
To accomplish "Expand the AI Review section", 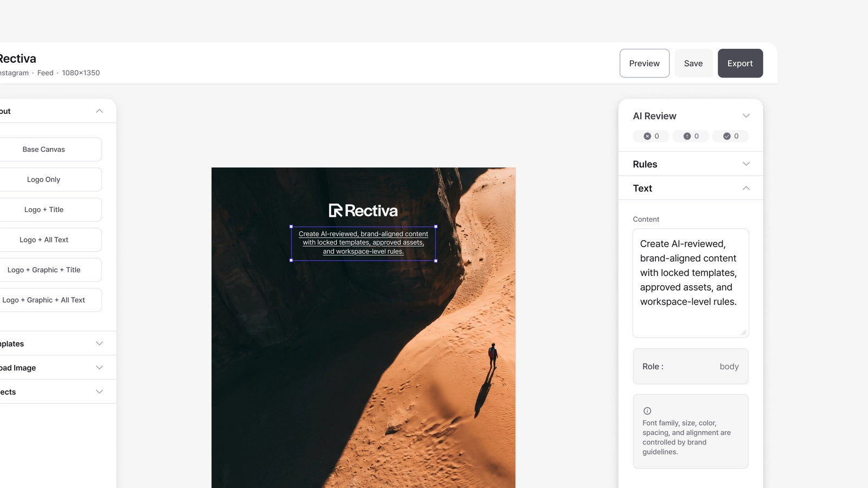I will (x=746, y=116).
